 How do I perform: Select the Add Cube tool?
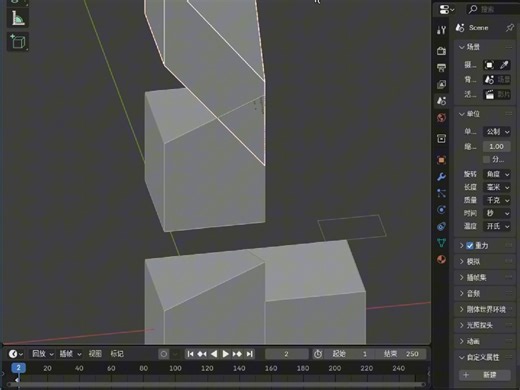tap(18, 42)
